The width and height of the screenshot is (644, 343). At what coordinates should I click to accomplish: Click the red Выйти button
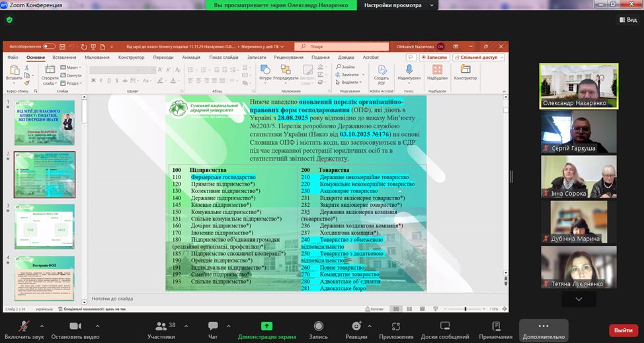(623, 330)
